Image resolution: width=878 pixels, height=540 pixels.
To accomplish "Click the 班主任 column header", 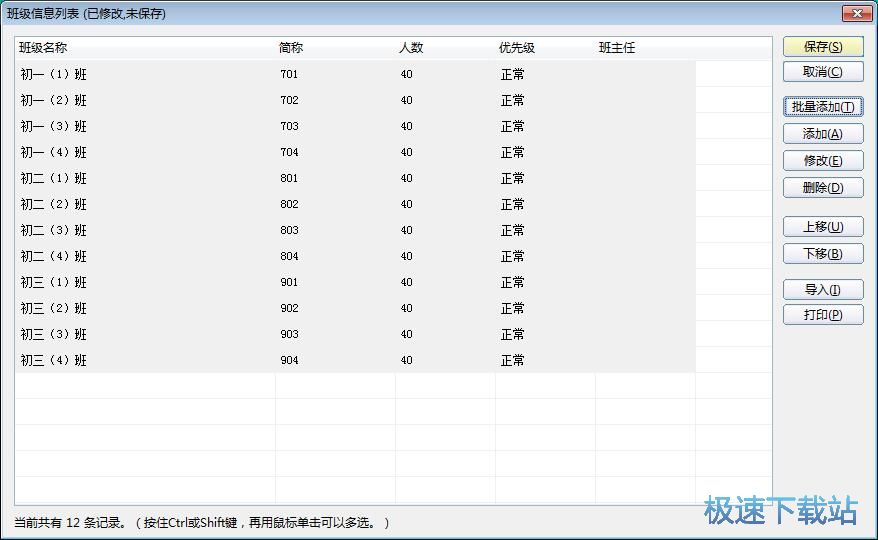I will [x=645, y=48].
